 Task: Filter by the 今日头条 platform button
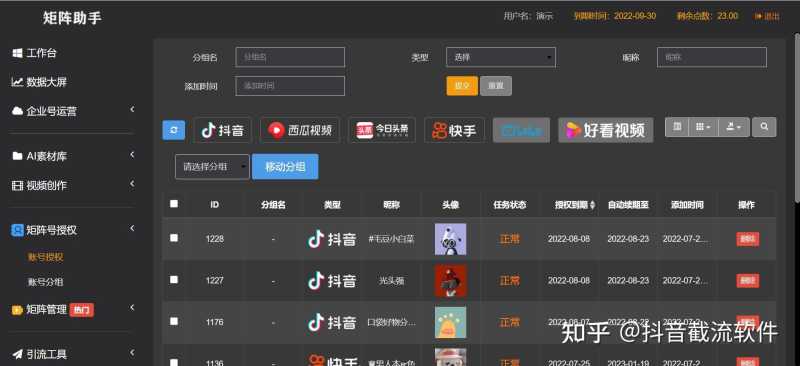(382, 130)
